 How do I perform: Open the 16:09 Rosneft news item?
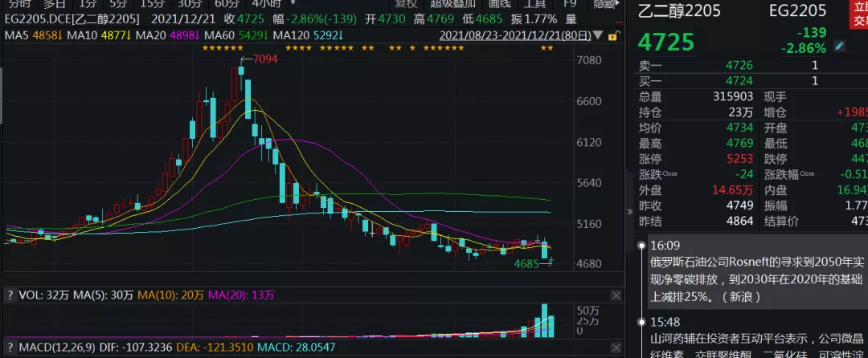click(756, 271)
